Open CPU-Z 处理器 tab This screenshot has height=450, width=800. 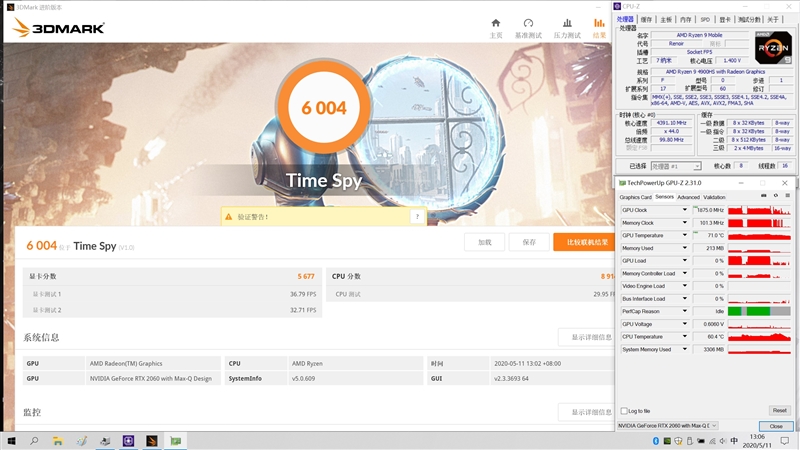coord(625,19)
